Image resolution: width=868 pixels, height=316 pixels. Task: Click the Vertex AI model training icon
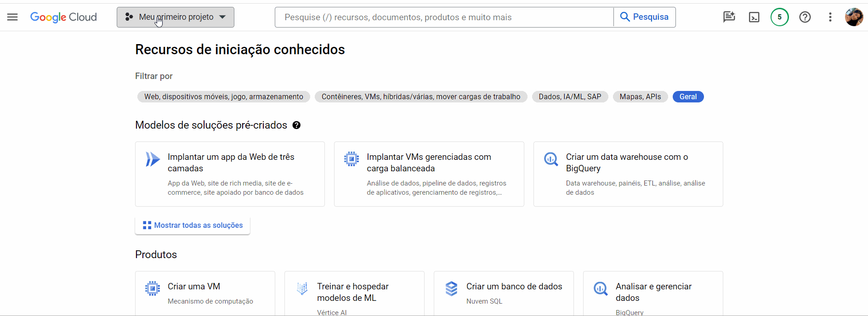[302, 288]
